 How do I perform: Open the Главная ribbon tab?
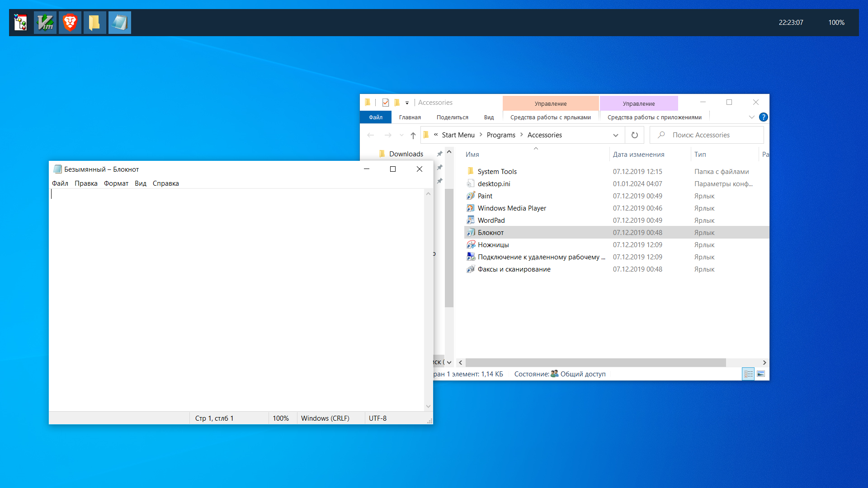410,117
